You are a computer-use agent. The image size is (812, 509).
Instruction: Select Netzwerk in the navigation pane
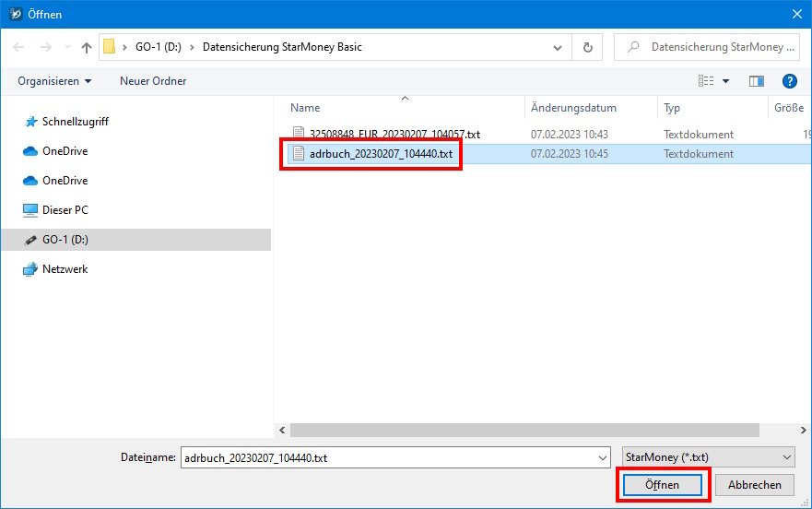coord(65,269)
